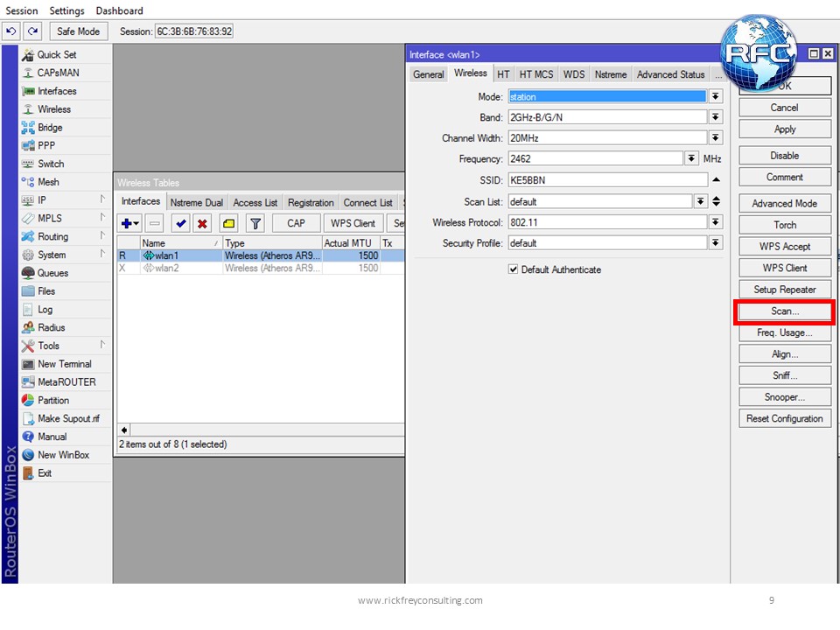Open the Settings menu
840x630 pixels.
[67, 10]
